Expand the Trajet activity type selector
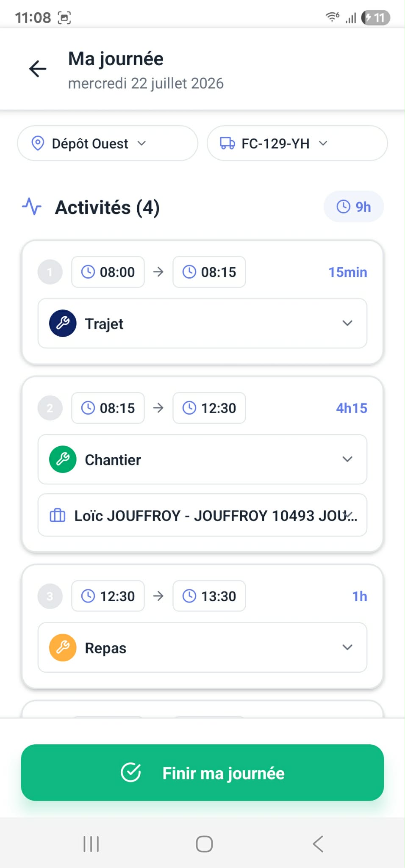 [202, 323]
